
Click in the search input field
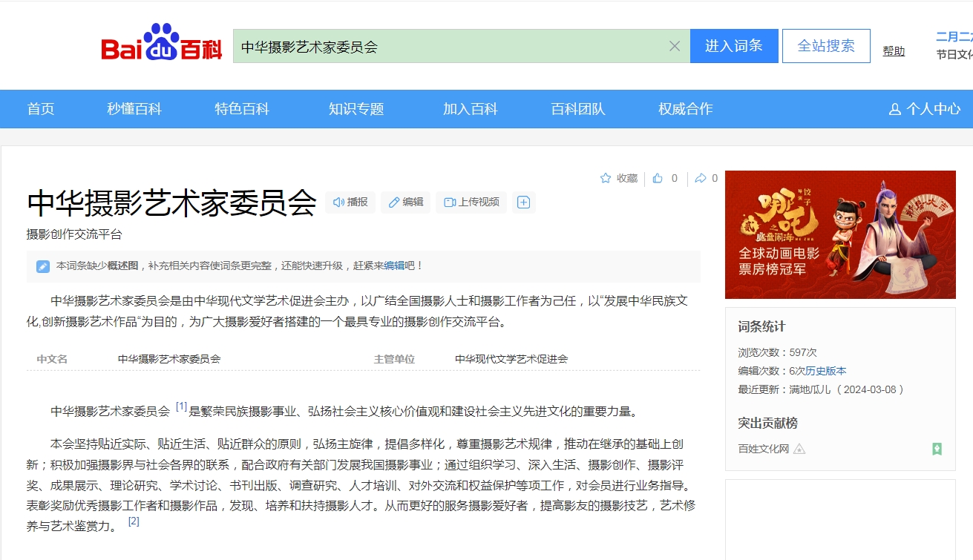coord(445,47)
